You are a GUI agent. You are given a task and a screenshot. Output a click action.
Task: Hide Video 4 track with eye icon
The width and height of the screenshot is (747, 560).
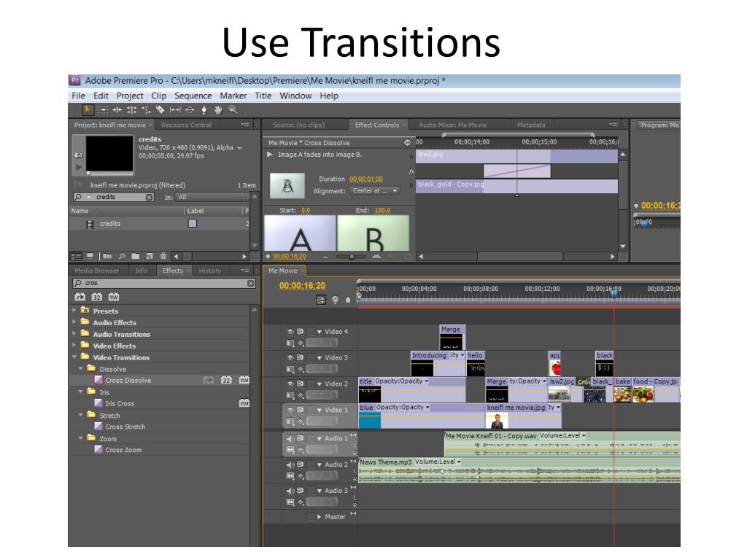290,332
